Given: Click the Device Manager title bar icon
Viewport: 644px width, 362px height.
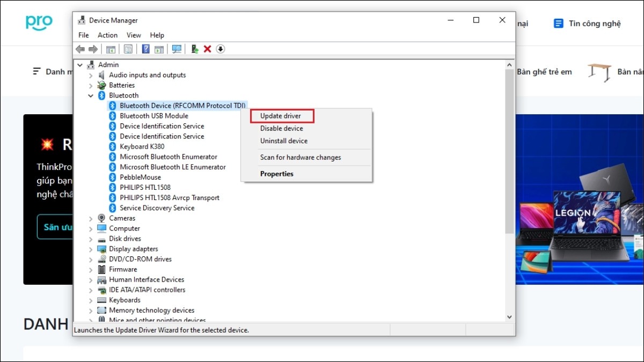Looking at the screenshot, I should (82, 20).
